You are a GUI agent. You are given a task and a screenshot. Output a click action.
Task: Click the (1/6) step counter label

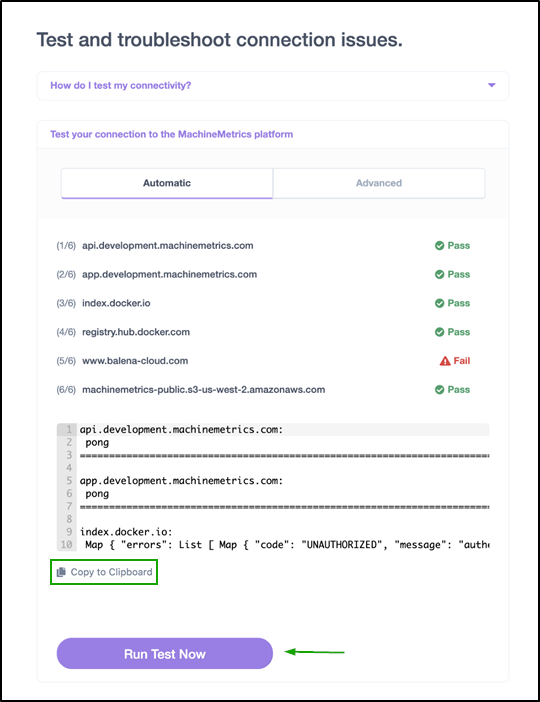pyautogui.click(x=66, y=245)
